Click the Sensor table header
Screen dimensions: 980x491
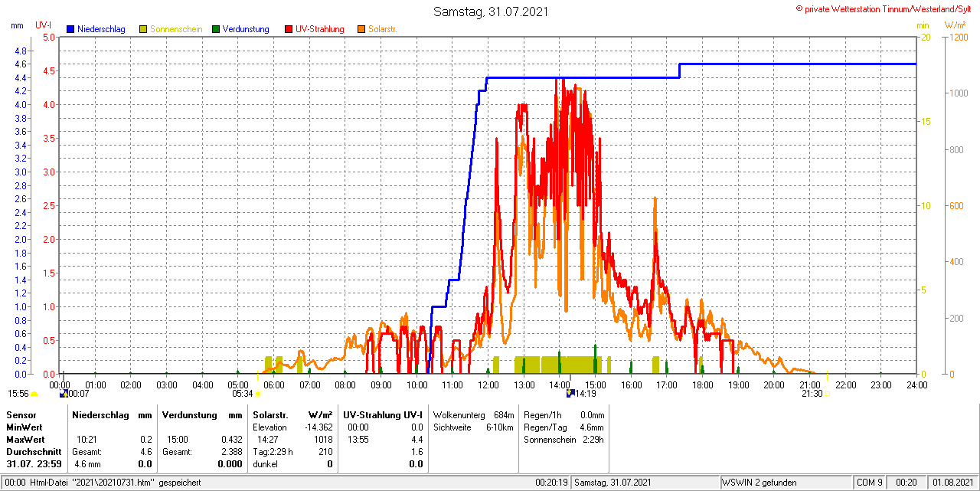[x=21, y=414]
